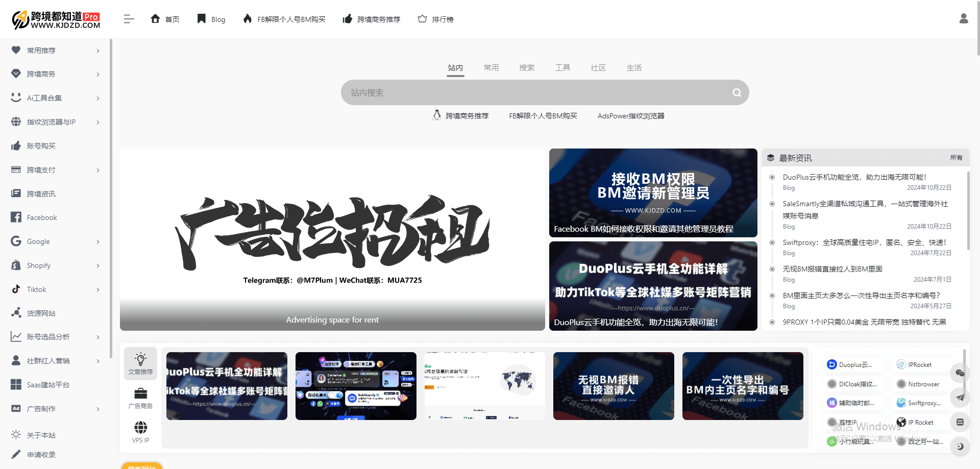This screenshot has height=469, width=980.
Task: Open 跨境商务推荐 in top navigation
Action: pos(372,19)
